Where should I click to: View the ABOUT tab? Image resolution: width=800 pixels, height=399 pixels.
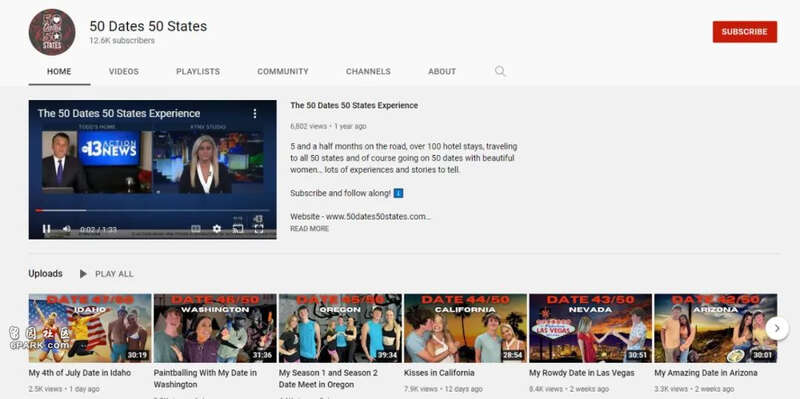[442, 71]
